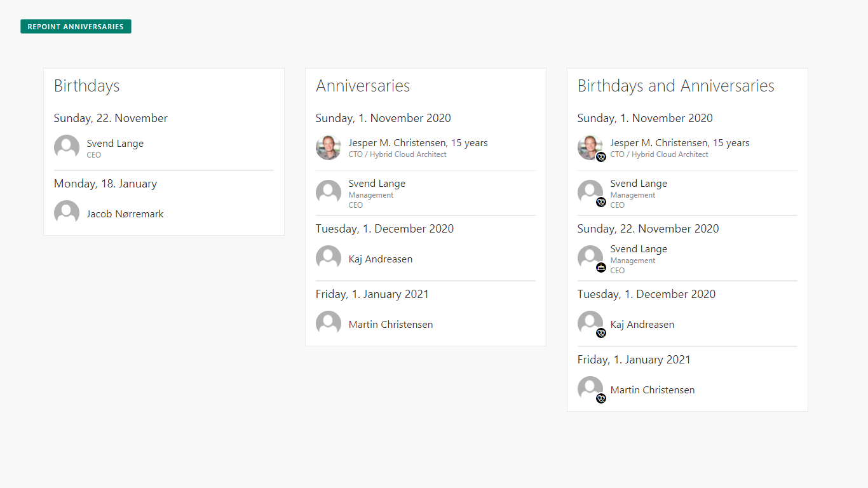This screenshot has width=868, height=488.
Task: Open Martin Christensen in the combined list
Action: click(653, 390)
